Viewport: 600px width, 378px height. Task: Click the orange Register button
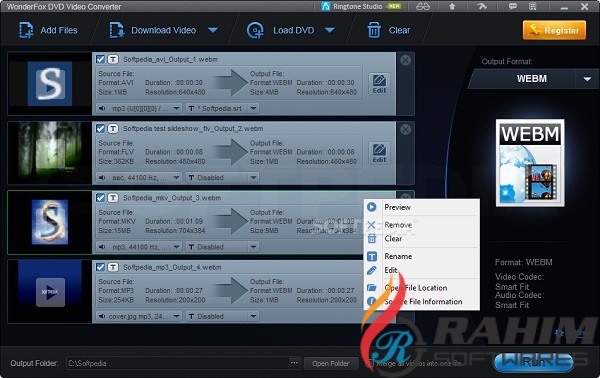[x=554, y=30]
